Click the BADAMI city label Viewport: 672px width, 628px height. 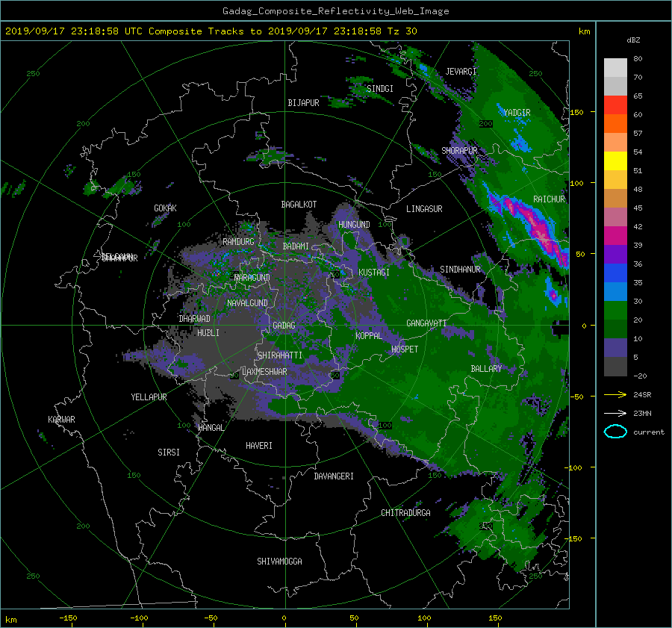[296, 246]
